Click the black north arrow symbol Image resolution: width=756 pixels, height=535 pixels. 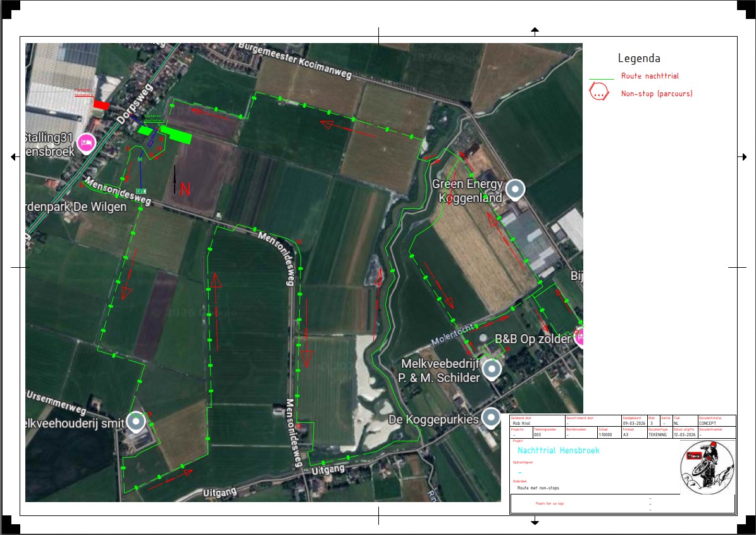tap(175, 179)
